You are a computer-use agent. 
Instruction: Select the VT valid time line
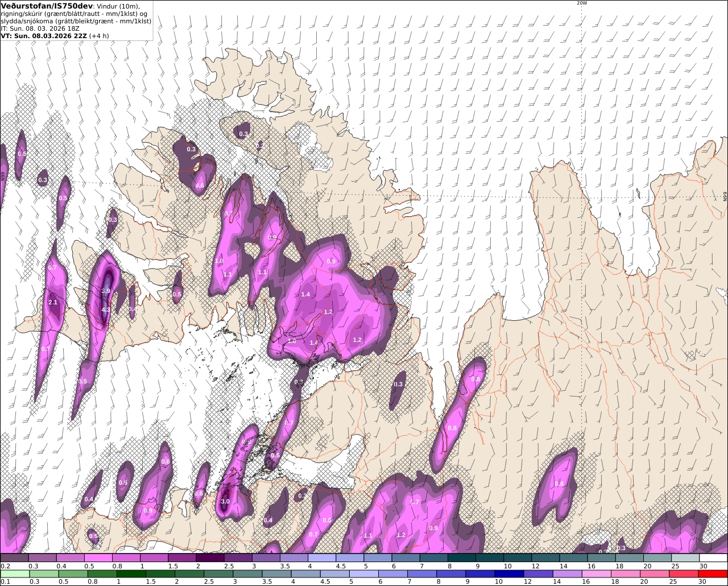[55, 35]
